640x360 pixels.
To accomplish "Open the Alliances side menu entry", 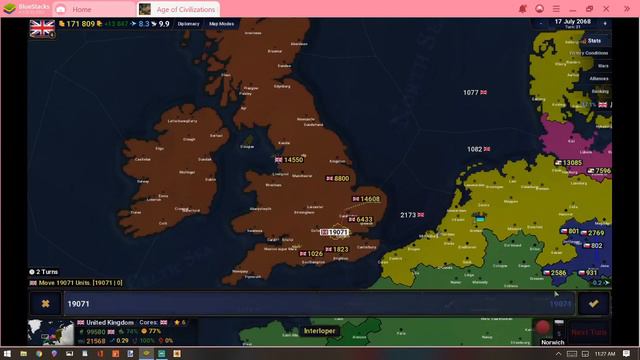I will click(x=599, y=79).
